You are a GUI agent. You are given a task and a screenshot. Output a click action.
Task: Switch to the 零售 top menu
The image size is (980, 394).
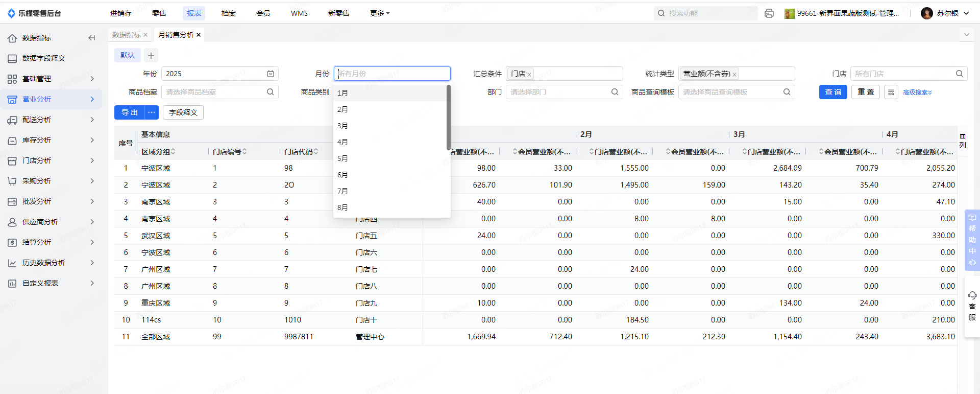coord(159,13)
